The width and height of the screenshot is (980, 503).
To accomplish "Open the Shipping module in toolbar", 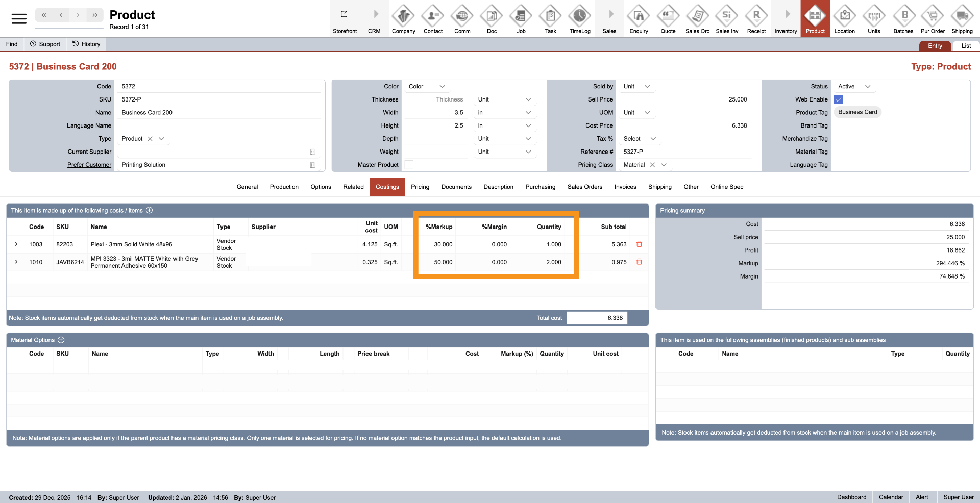I will pos(962,18).
